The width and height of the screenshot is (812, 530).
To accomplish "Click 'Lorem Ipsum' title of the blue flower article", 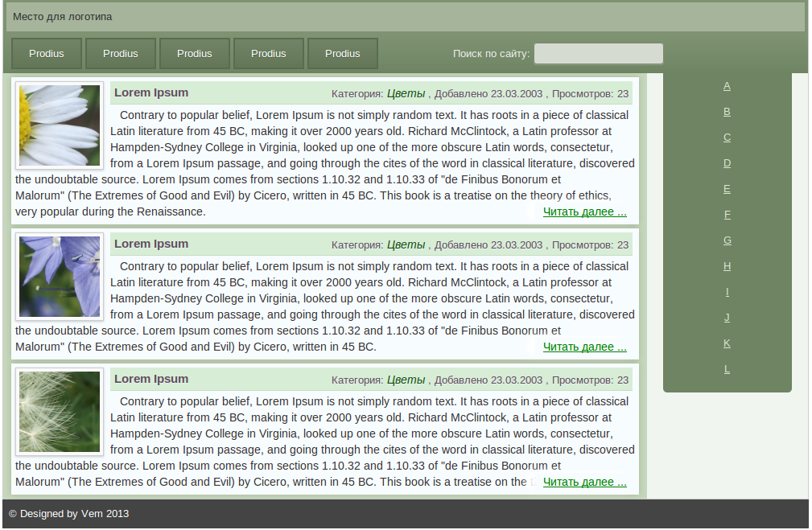I will point(151,244).
